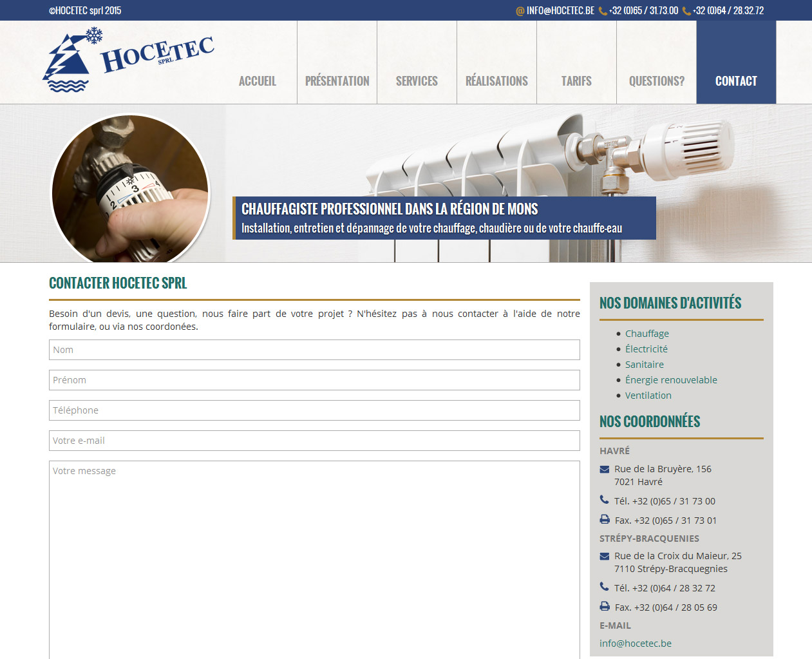Image resolution: width=812 pixels, height=659 pixels.
Task: Click phone icon before +32 (0)64 / 28.32.72
Action: (x=686, y=11)
